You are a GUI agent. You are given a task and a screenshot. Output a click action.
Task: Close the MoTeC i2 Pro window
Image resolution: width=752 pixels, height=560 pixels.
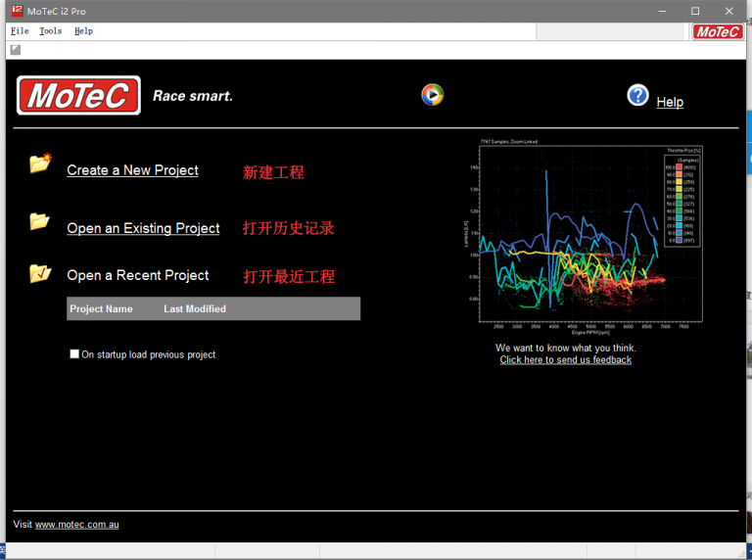point(728,11)
